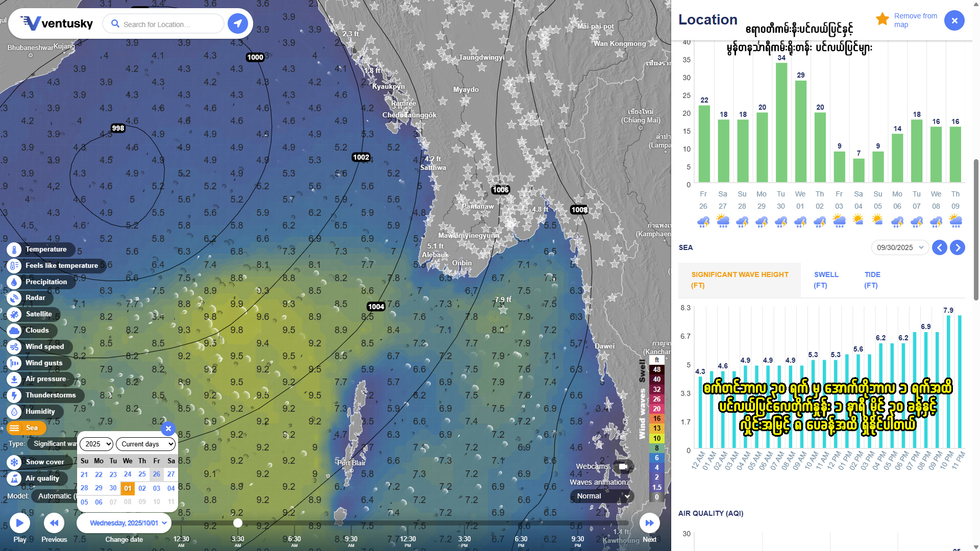Screen dimensions: 980x551
Task: Toggle the Sea layer
Action: [x=27, y=428]
